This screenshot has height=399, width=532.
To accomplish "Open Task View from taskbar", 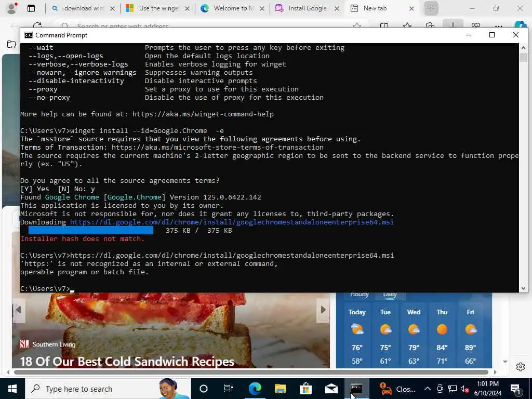I will (229, 389).
